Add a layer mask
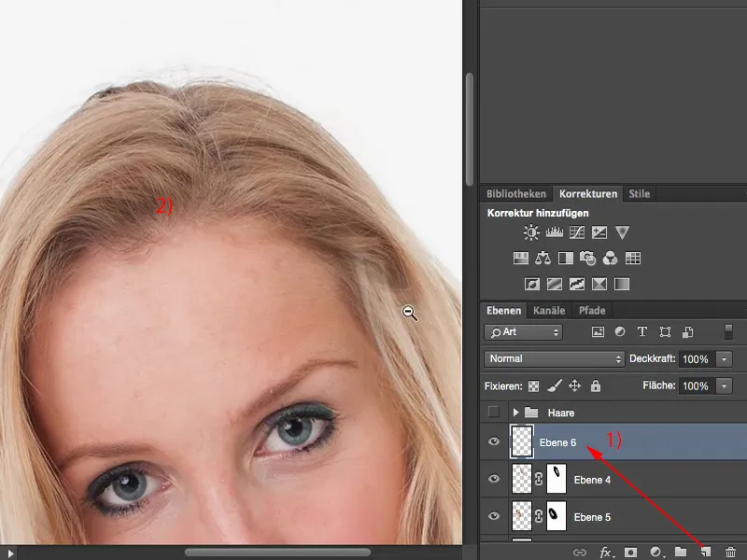 click(630, 553)
